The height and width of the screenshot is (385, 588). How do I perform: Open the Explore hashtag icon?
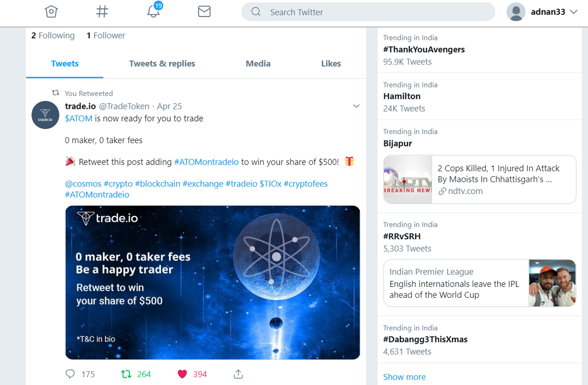(x=102, y=11)
